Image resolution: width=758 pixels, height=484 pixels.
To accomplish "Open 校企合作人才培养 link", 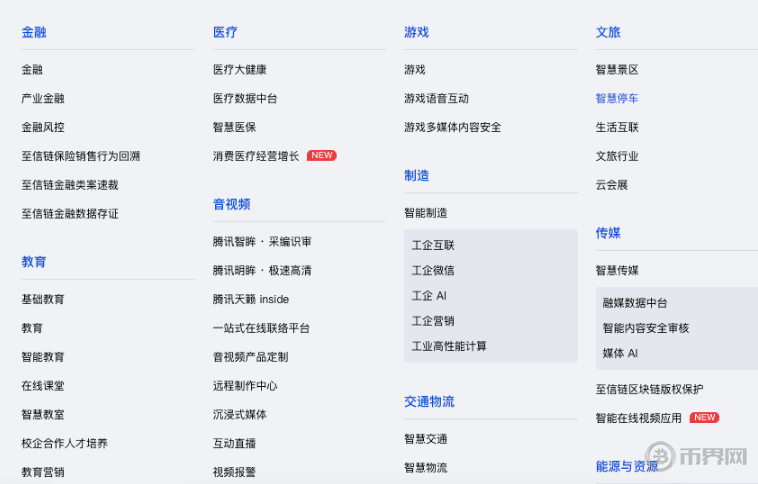I will (65, 443).
